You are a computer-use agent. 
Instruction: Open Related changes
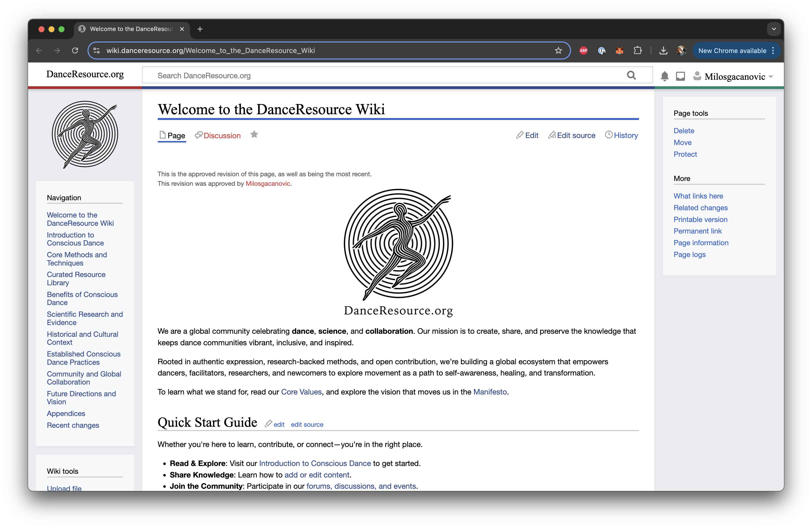tap(700, 208)
